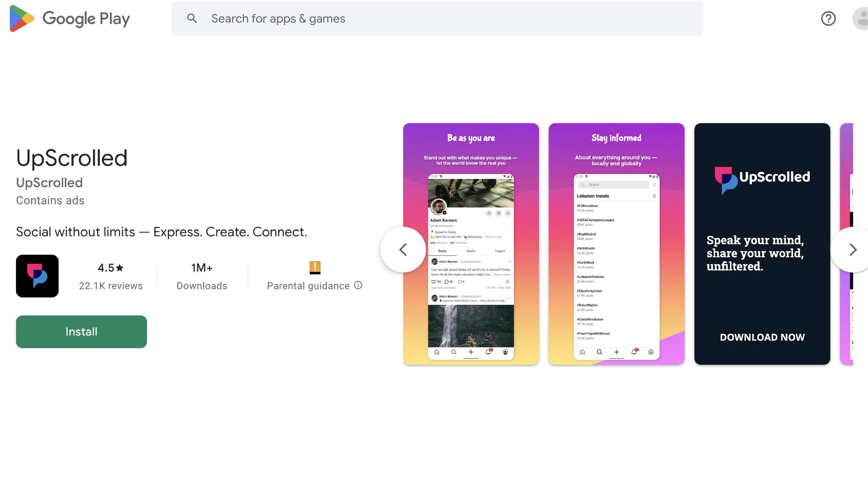Click the search magnifier icon
The width and height of the screenshot is (868, 488).
(192, 18)
